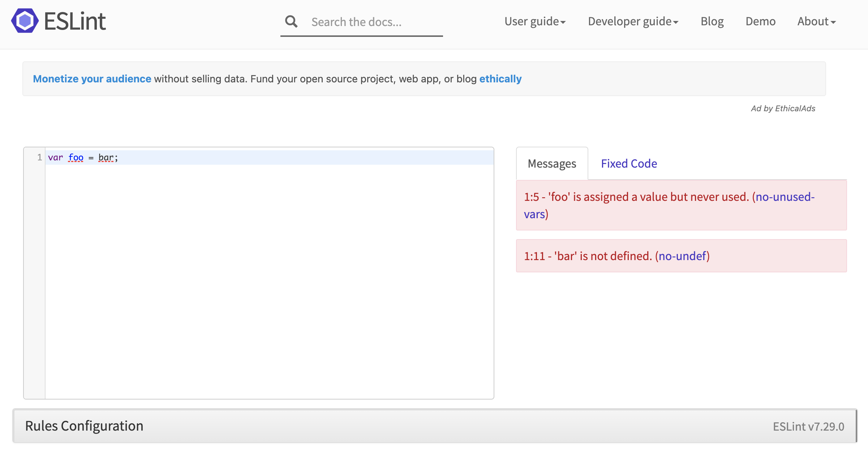Click the search magnifier icon
This screenshot has height=453, width=868.
point(291,22)
